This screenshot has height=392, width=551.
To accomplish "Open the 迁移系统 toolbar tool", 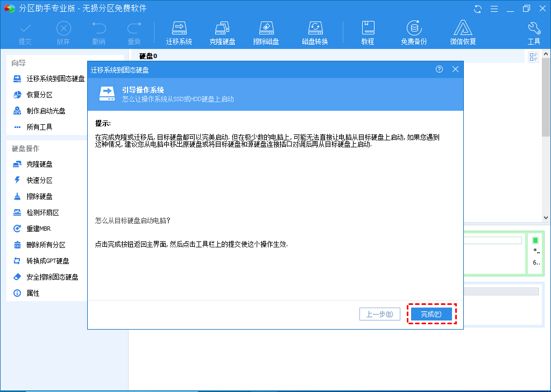I will tap(179, 33).
